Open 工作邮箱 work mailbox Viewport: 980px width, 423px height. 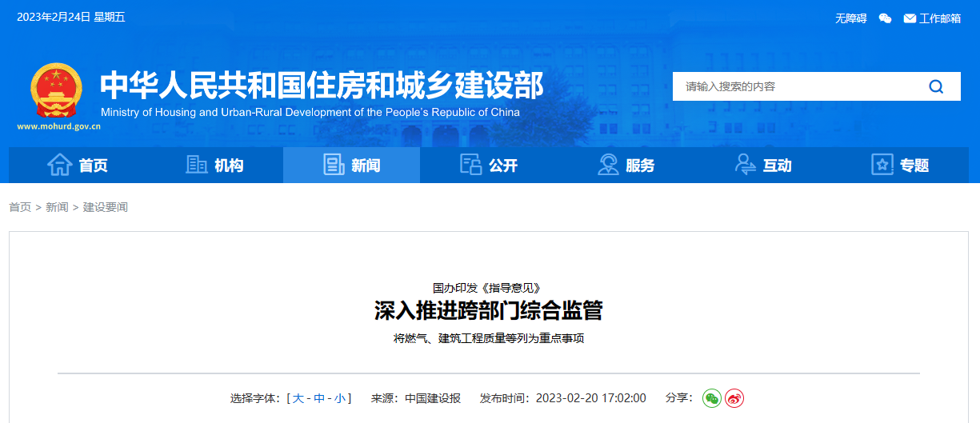click(x=932, y=18)
